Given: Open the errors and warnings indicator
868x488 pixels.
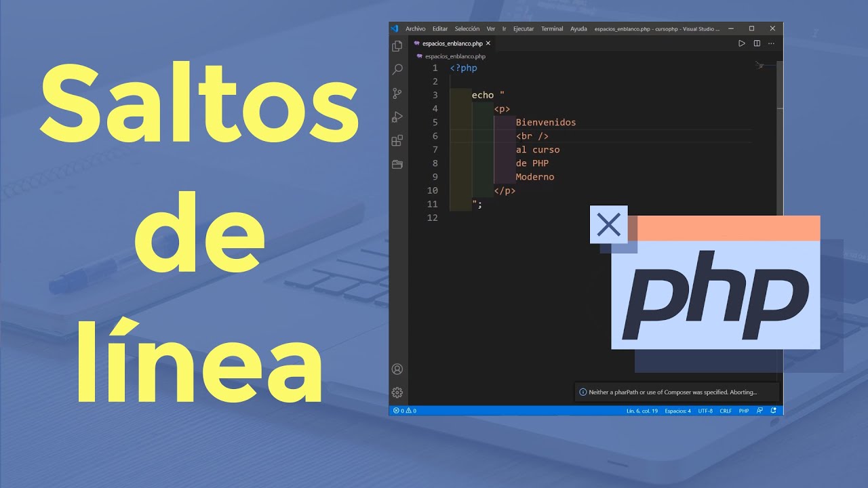Looking at the screenshot, I should tap(405, 411).
